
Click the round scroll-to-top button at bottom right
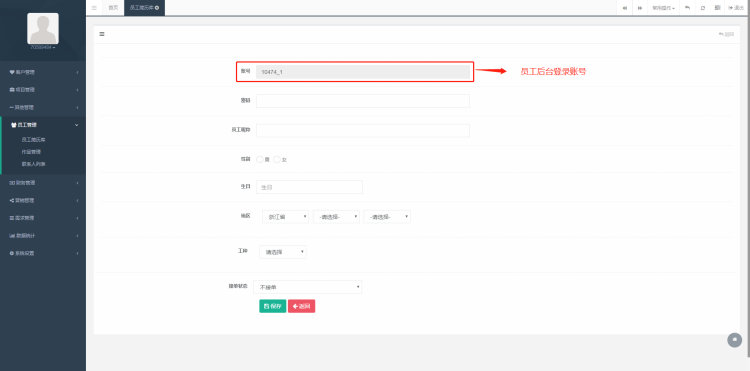point(734,340)
